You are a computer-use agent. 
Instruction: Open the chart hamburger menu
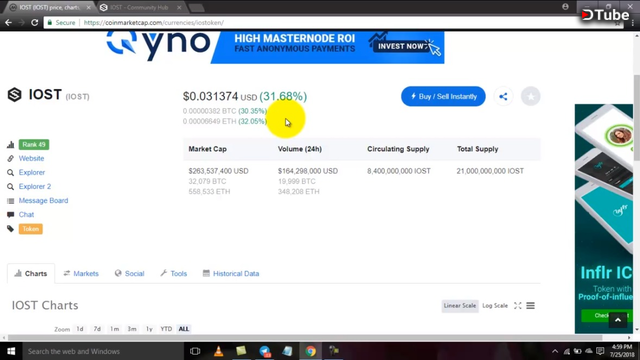point(531,306)
